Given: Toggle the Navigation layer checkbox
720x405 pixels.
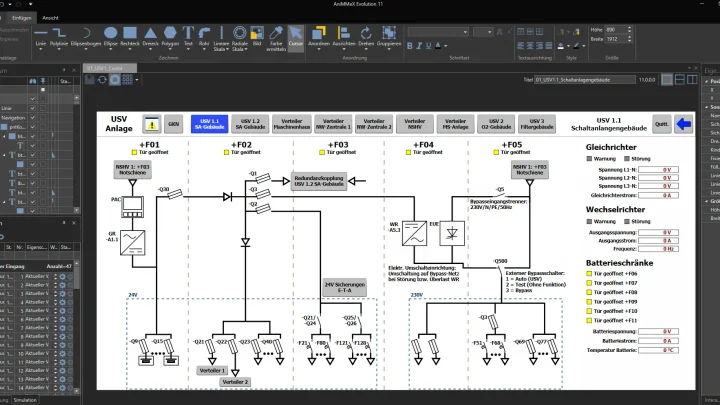Looking at the screenshot, I should 33,118.
